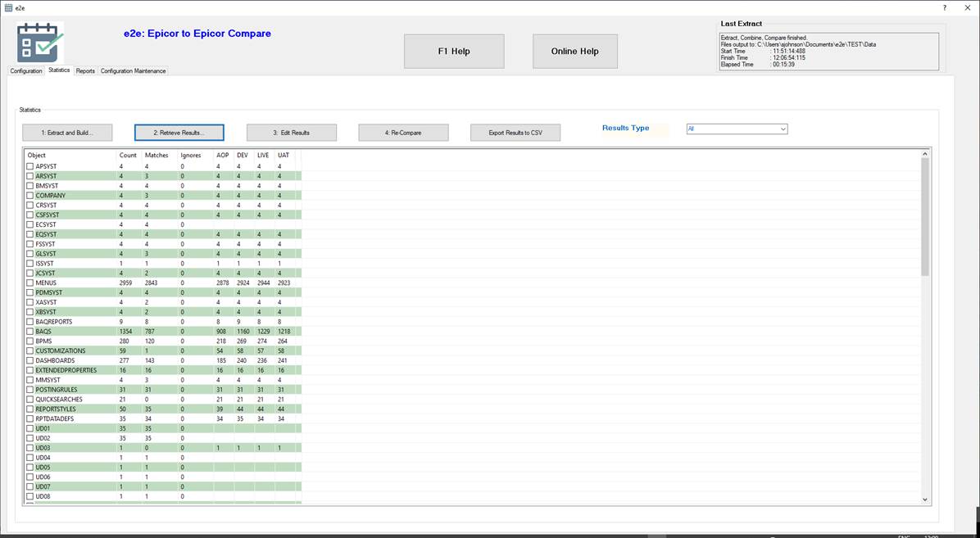Tick the CUSTOMIZATIONS checkbox
The image size is (980, 538).
point(30,350)
